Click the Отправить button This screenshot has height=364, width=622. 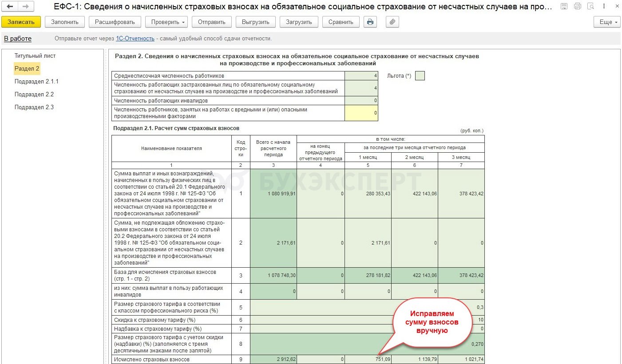click(x=212, y=22)
